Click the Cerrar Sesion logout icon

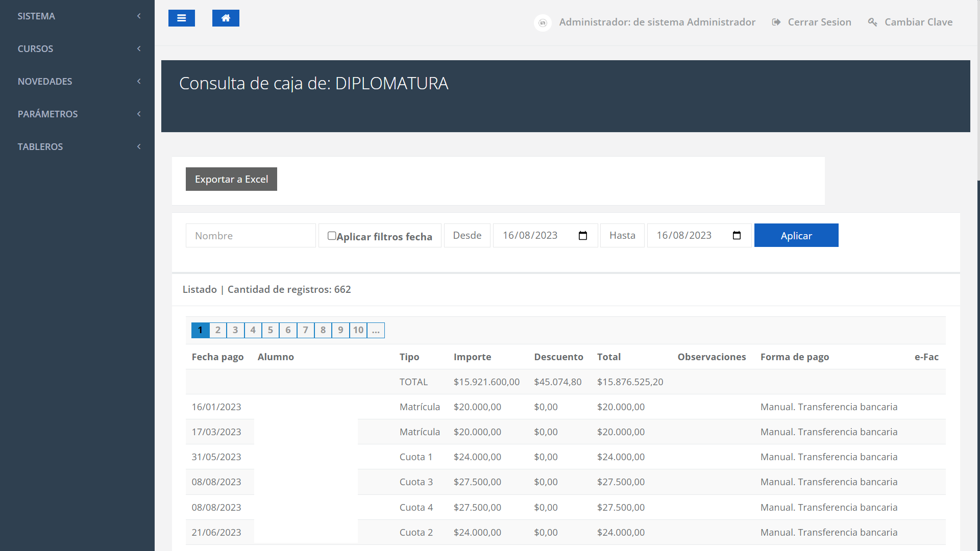776,22
